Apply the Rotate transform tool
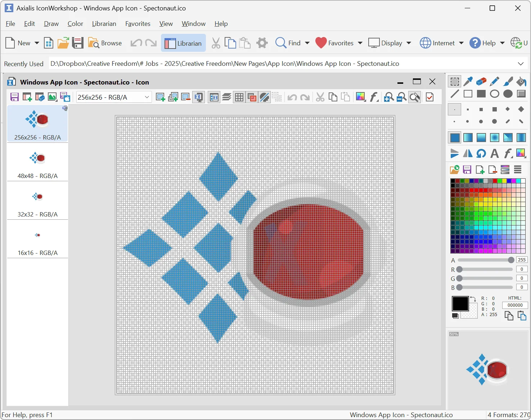 tap(481, 154)
